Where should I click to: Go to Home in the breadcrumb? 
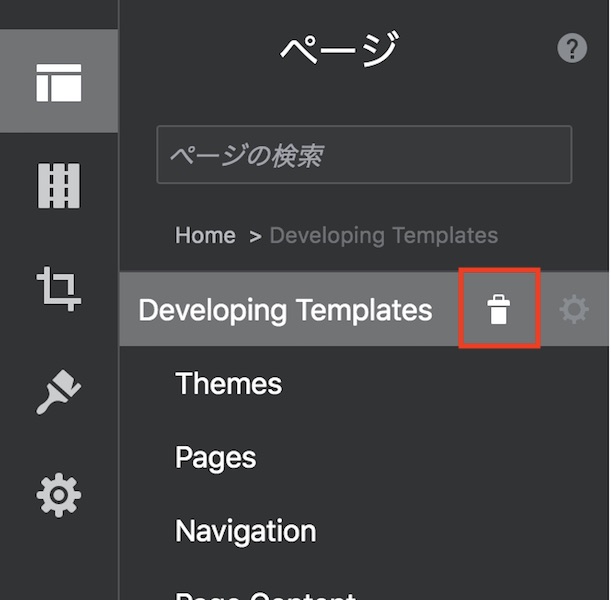(205, 236)
